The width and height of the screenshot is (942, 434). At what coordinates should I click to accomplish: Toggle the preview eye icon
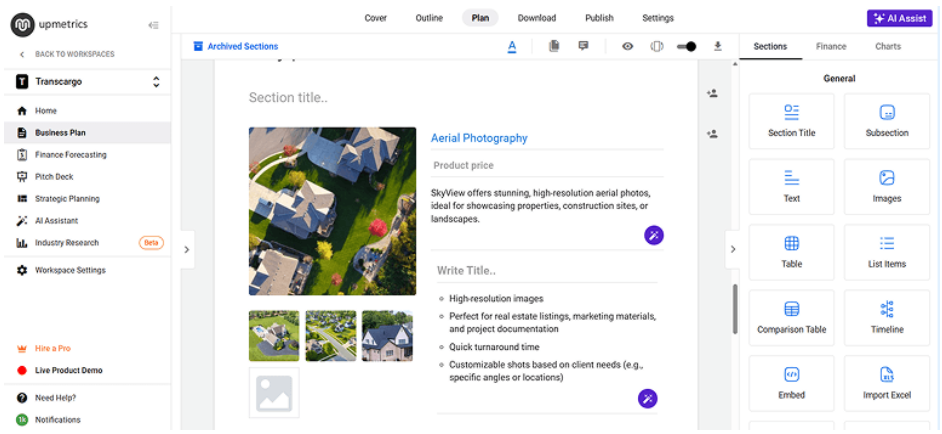pyautogui.click(x=628, y=46)
